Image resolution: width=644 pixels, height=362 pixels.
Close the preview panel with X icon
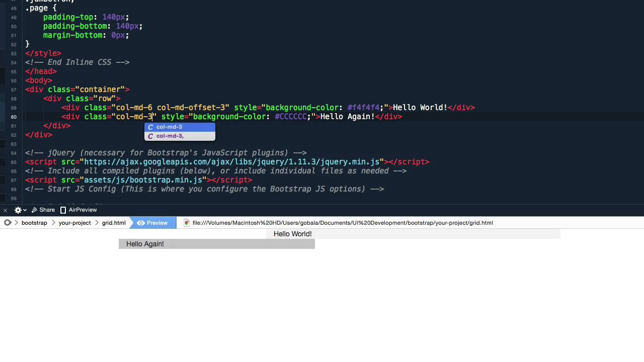click(x=5, y=210)
